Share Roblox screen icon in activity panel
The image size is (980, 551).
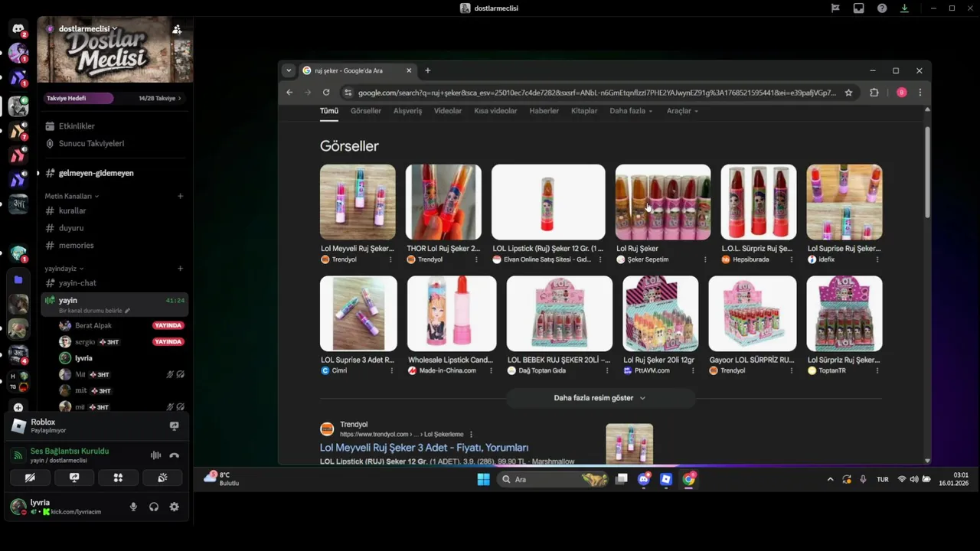[x=174, y=426]
